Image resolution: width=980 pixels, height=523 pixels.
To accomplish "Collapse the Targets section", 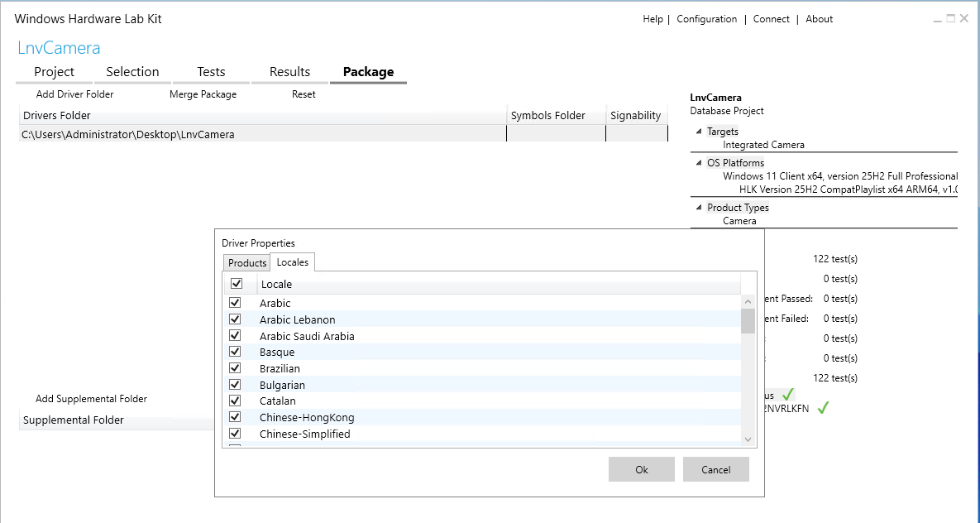I will click(x=699, y=132).
